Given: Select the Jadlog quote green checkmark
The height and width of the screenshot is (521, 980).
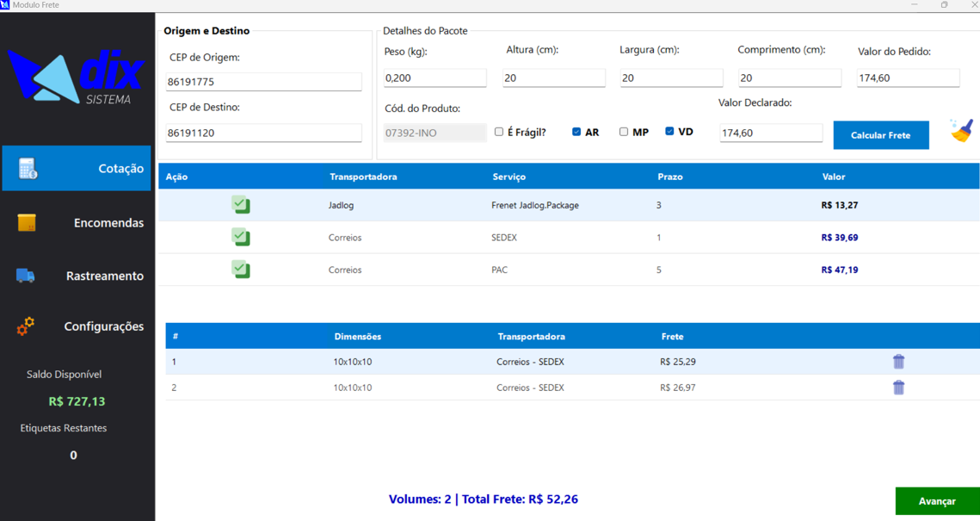Looking at the screenshot, I should (x=241, y=205).
